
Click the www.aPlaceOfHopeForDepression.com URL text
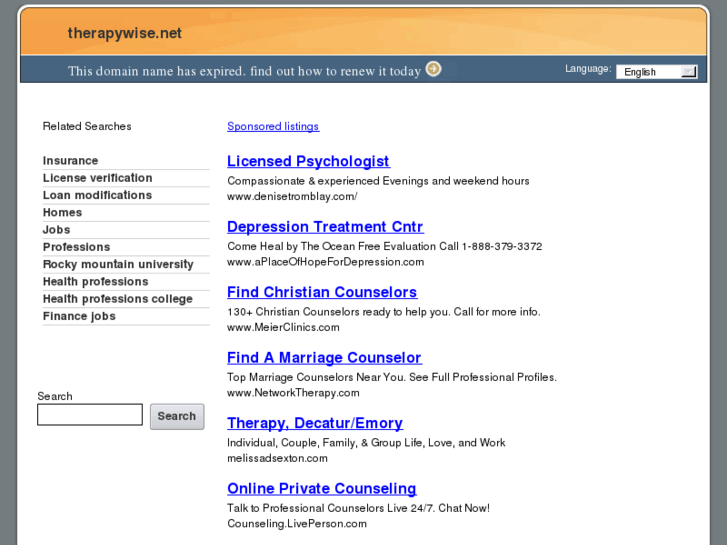325,262
